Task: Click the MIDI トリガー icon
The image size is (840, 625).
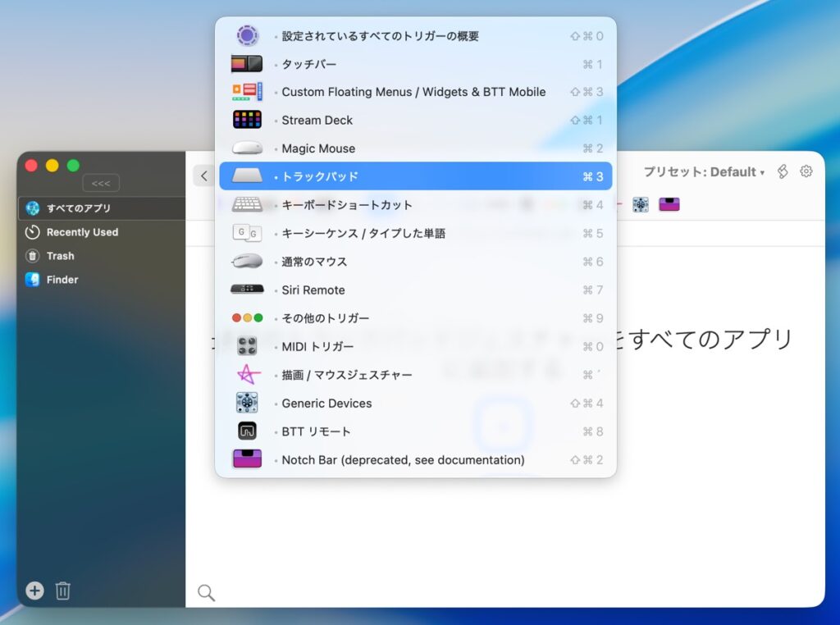Action: (247, 346)
